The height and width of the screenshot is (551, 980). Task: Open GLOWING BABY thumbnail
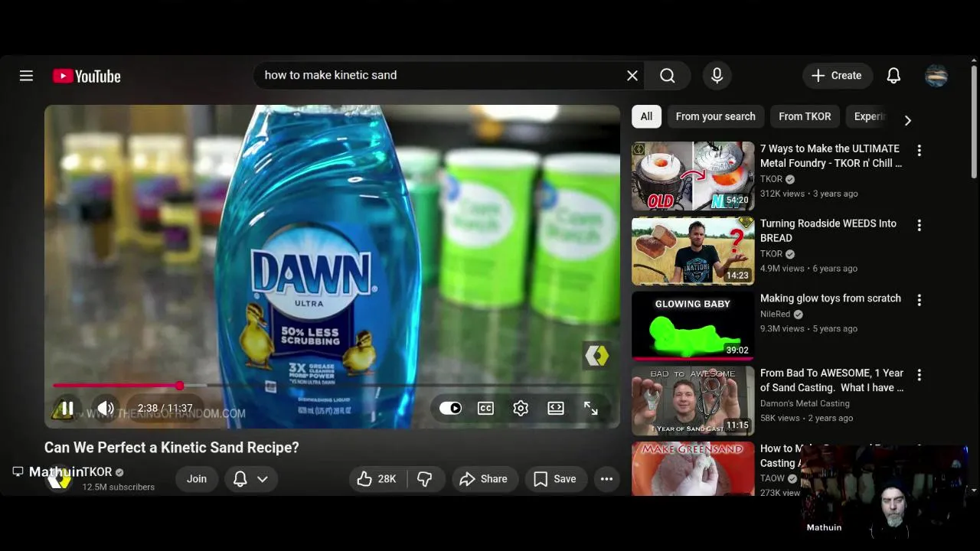tap(693, 326)
